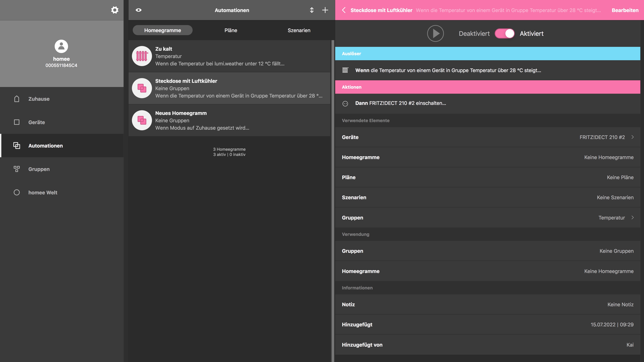
Task: Go to Gruppen in the sidebar
Action: (39, 169)
